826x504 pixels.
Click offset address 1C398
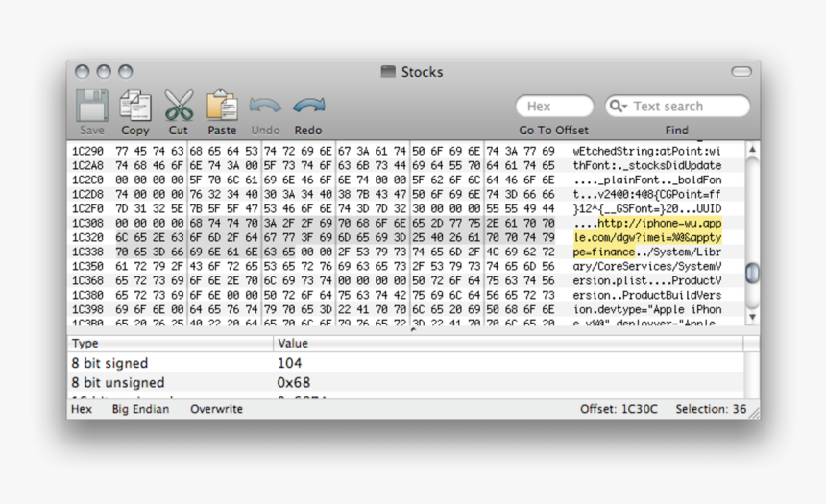pos(87,310)
